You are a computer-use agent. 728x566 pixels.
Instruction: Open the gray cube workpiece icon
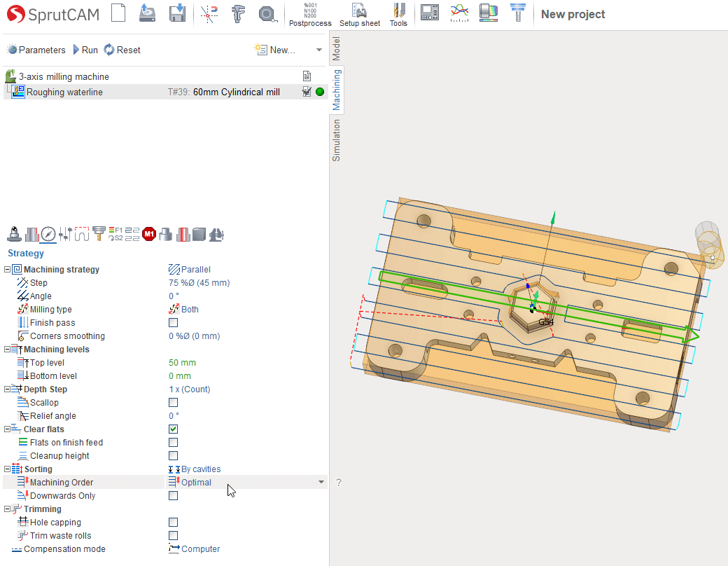pos(199,234)
